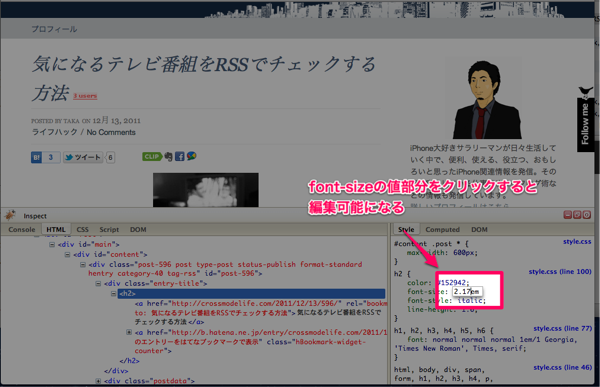Click the author avatar illustration
The height and width of the screenshot is (387, 600).
[487, 100]
